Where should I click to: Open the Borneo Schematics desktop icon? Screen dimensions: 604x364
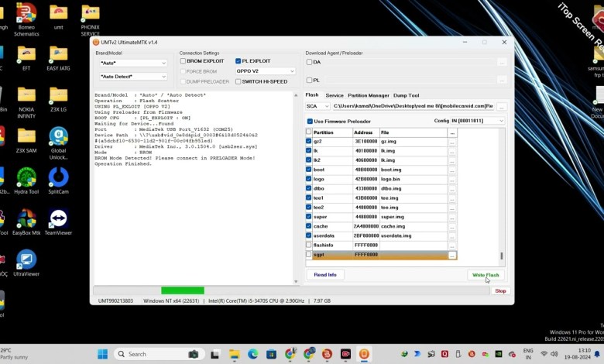[26, 14]
